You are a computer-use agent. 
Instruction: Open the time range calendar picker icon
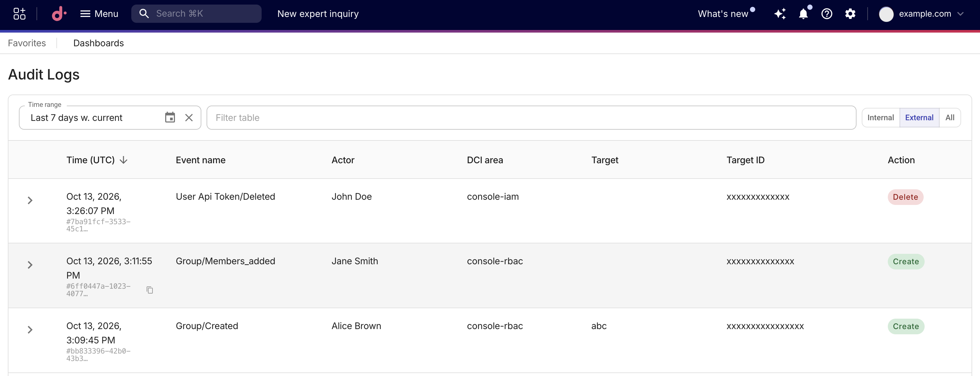170,117
